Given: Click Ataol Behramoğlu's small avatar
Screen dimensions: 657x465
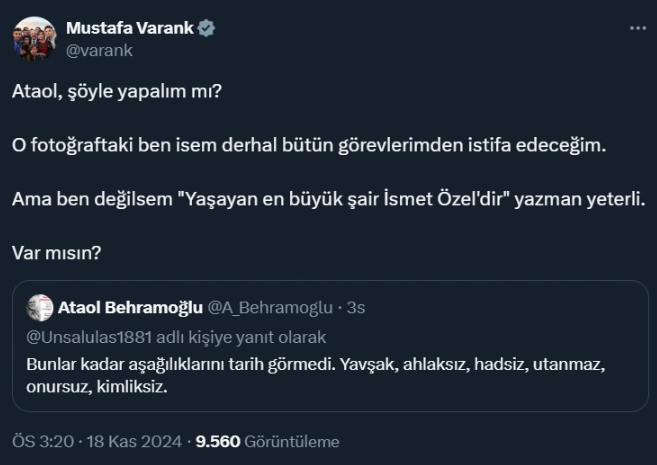Looking at the screenshot, I should 40,307.
